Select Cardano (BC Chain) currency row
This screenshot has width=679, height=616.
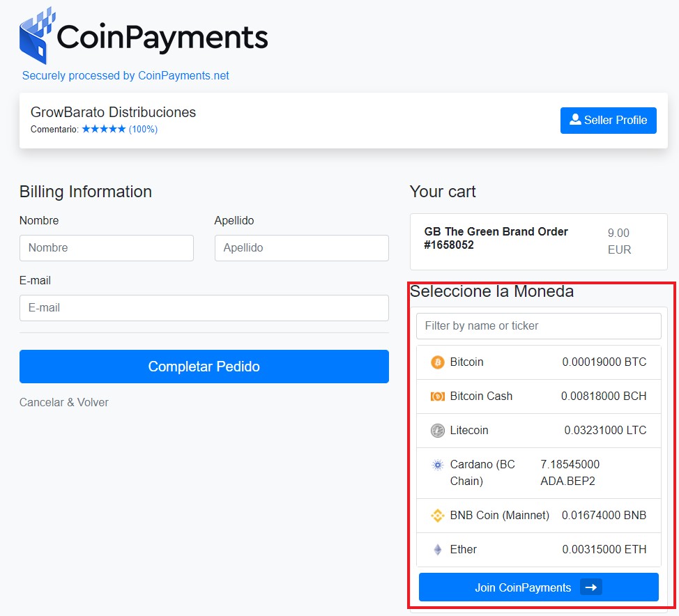tap(539, 473)
